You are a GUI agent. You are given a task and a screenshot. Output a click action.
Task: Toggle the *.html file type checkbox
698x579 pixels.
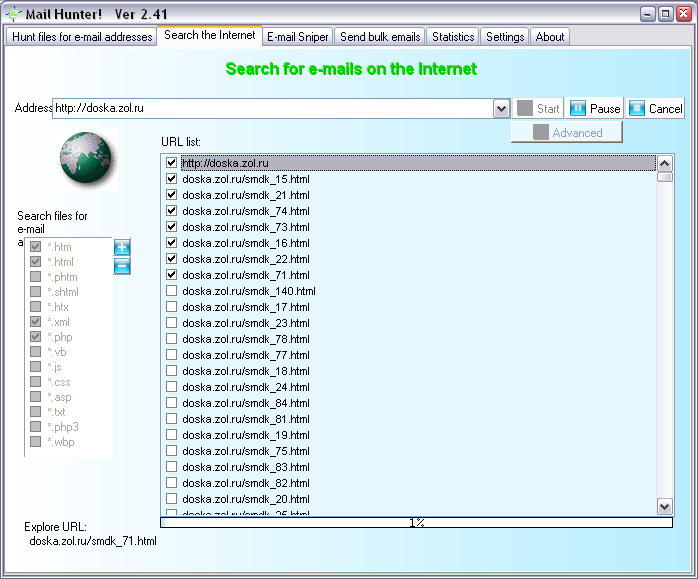click(x=36, y=261)
